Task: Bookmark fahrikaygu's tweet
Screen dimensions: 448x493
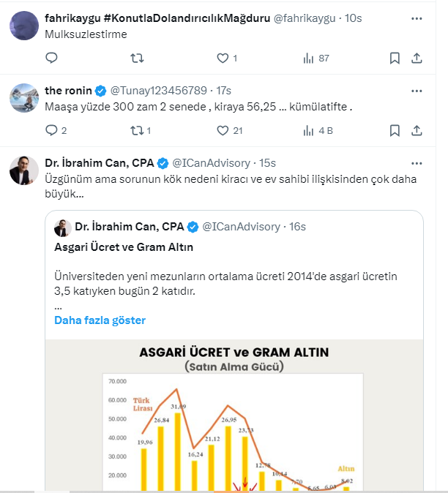Action: [x=395, y=58]
